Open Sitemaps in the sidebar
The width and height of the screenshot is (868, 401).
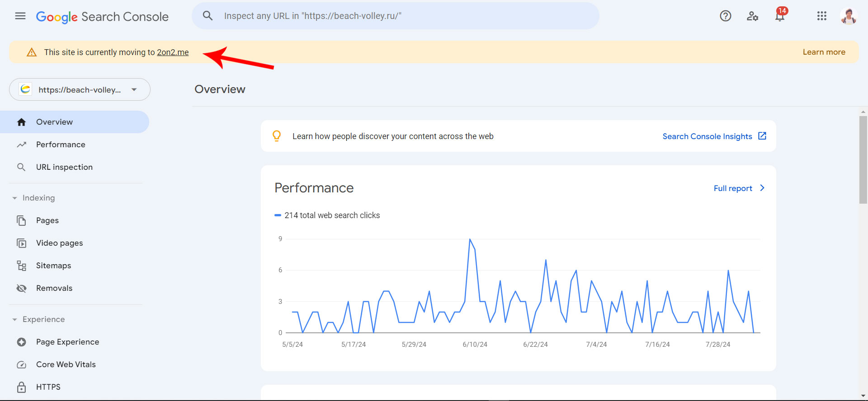(x=53, y=266)
